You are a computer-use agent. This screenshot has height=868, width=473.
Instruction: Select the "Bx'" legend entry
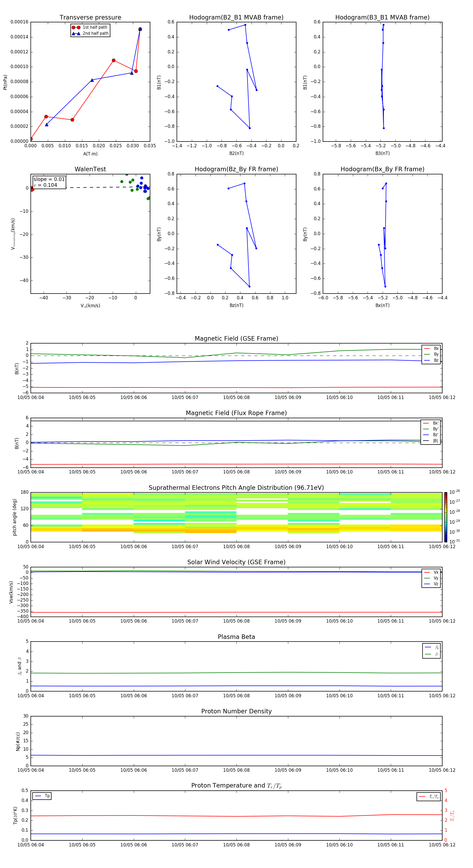pyautogui.click(x=431, y=423)
